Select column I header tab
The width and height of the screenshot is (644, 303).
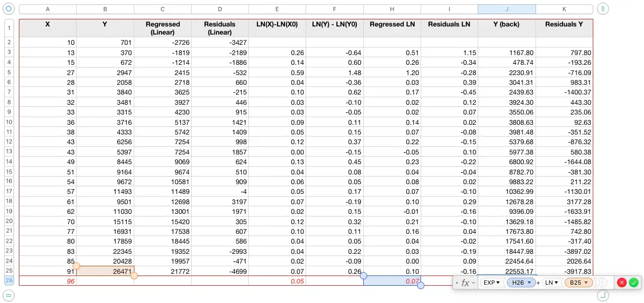click(449, 9)
